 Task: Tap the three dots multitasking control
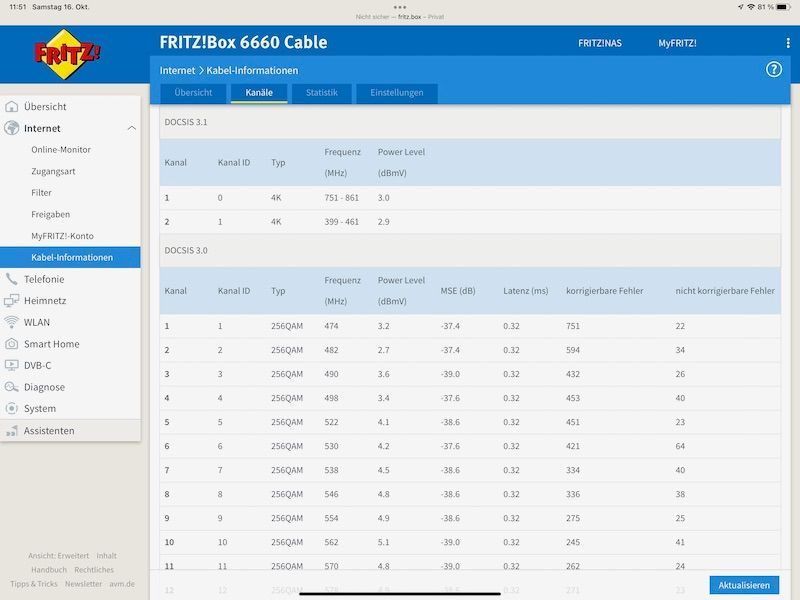click(400, 7)
